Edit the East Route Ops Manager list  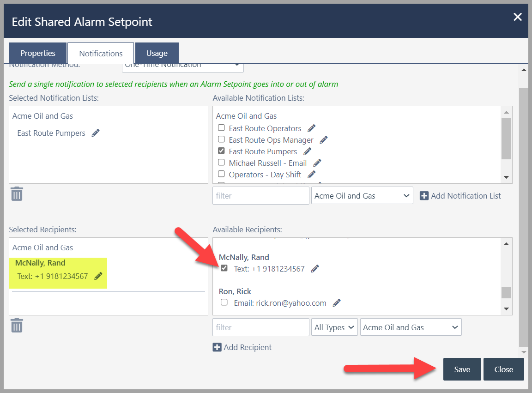(x=324, y=140)
